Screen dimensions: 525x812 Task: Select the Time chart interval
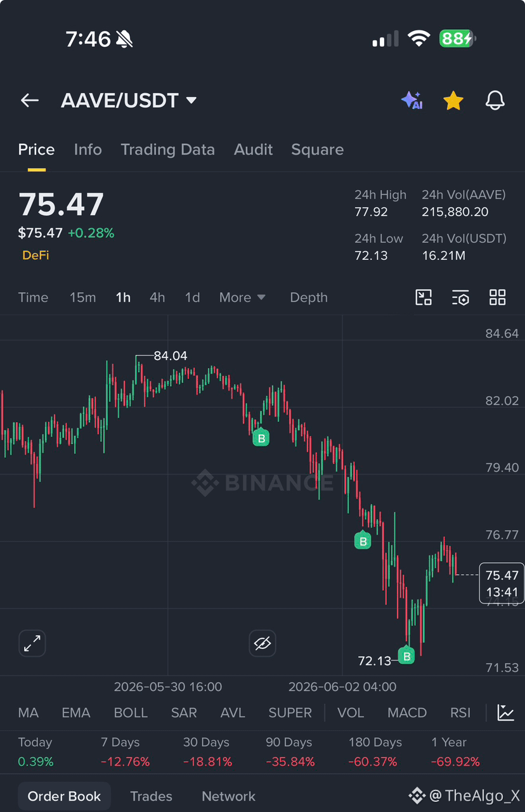click(x=33, y=297)
